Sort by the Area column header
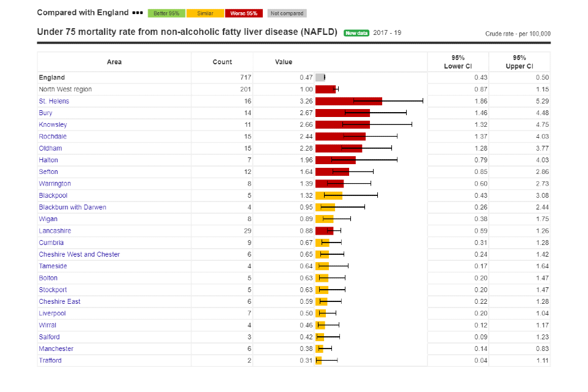 tap(114, 62)
